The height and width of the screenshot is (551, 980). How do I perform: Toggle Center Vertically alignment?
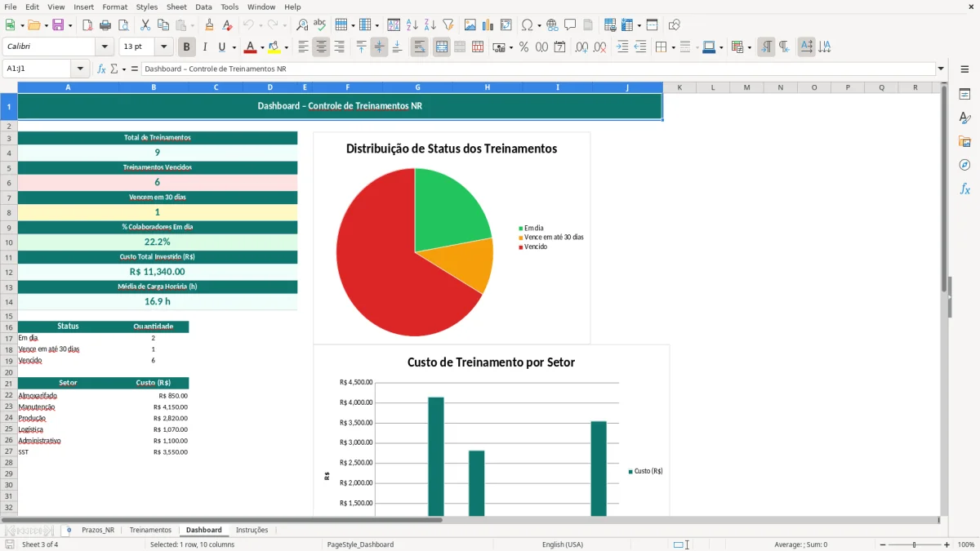pos(379,47)
